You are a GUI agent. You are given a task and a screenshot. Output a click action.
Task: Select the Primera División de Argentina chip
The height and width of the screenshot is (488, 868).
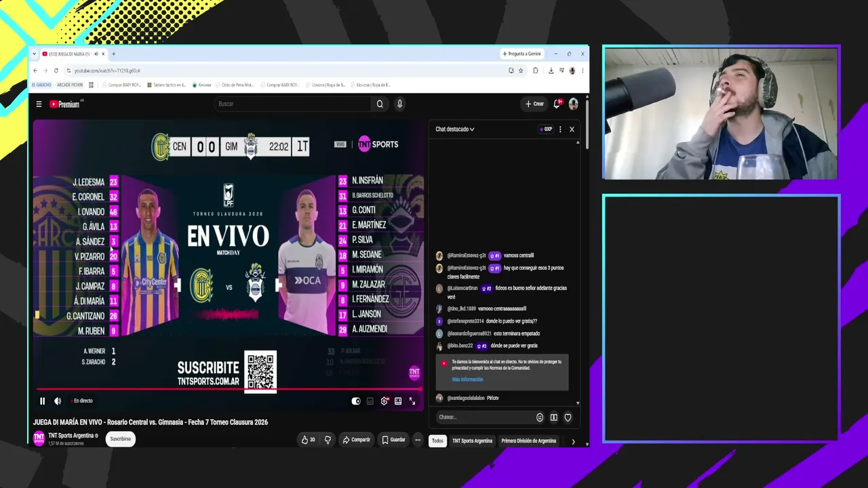tap(528, 441)
